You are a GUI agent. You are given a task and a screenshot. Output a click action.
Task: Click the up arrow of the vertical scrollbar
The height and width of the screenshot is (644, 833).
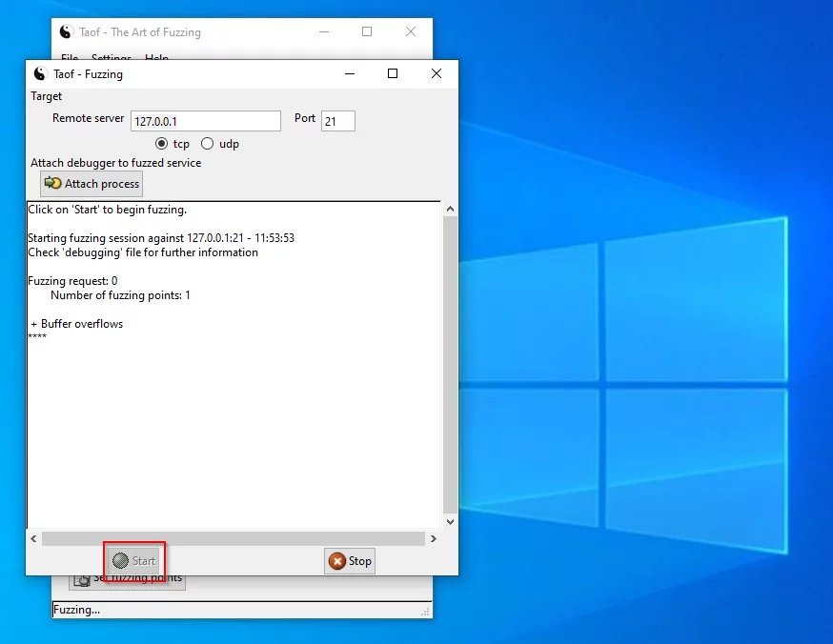[x=451, y=207]
